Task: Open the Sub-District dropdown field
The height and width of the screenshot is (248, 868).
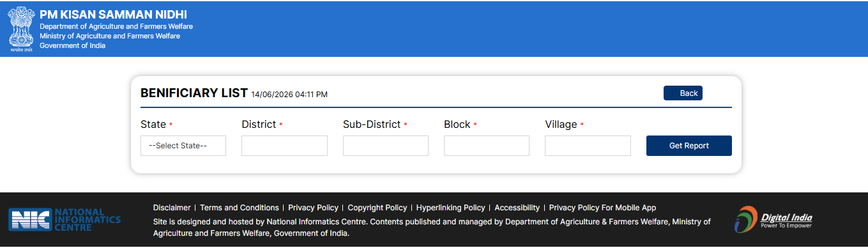Action: [x=386, y=146]
